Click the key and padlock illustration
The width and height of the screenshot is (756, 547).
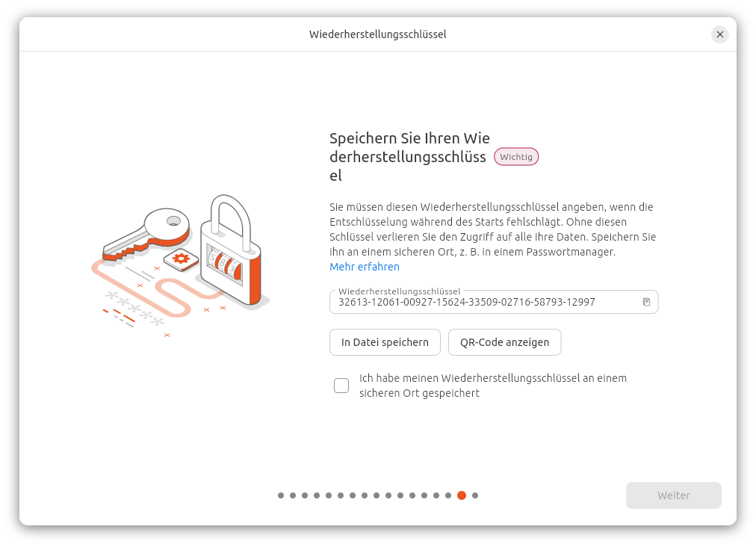click(181, 265)
